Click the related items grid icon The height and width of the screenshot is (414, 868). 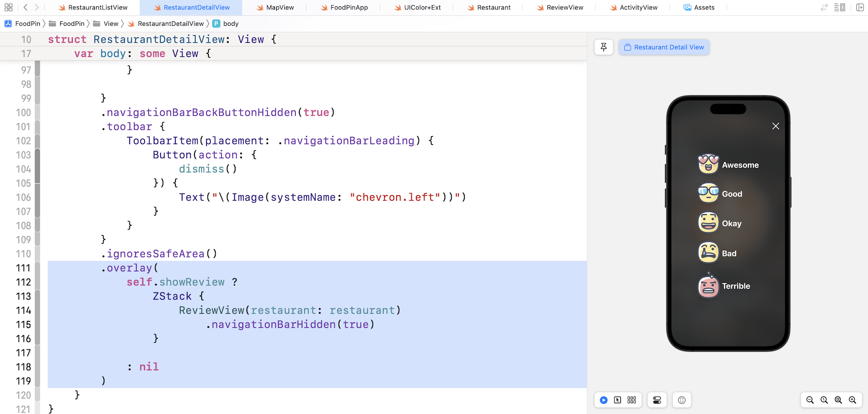(8, 7)
